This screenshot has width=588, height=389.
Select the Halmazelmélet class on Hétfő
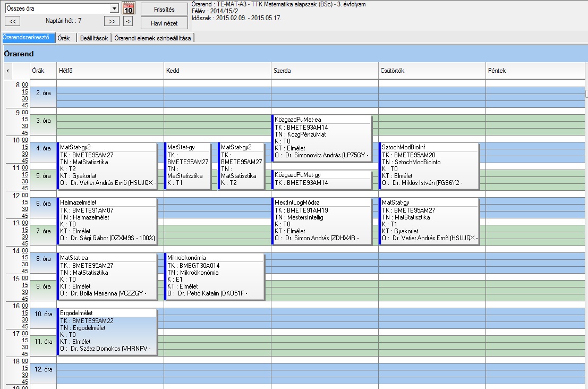click(107, 221)
